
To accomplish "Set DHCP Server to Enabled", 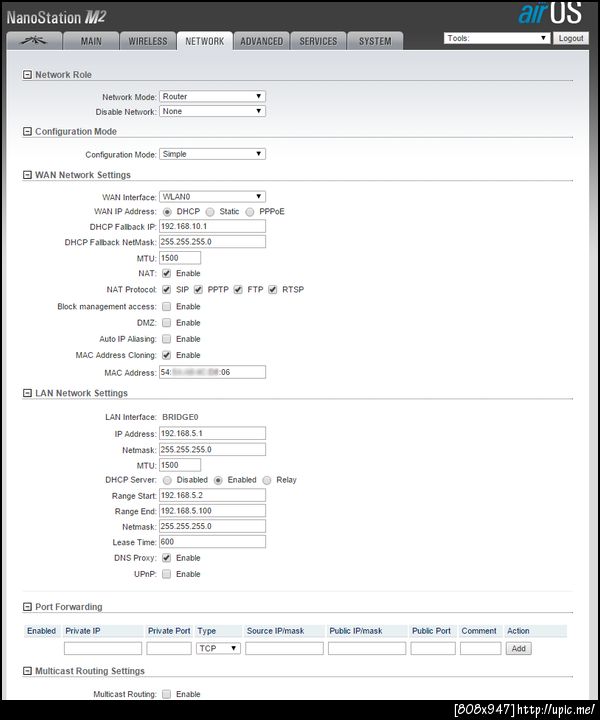I will pos(219,480).
